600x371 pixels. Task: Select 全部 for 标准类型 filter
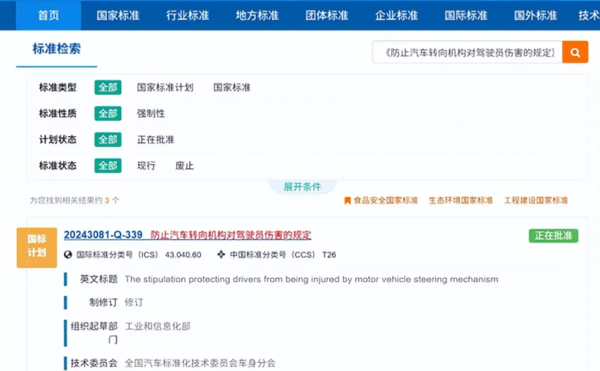[x=108, y=87]
